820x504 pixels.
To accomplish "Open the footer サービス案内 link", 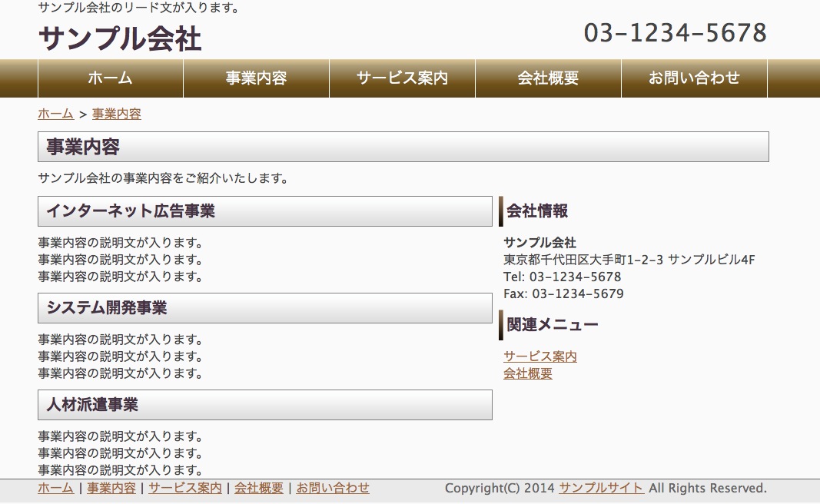I will click(x=185, y=488).
